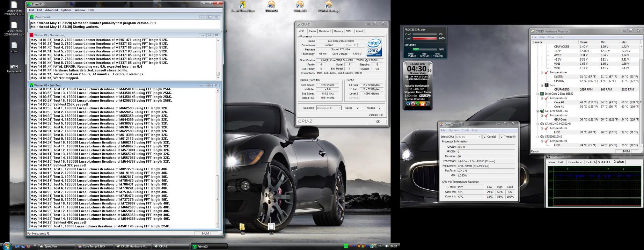
Task: Open the Unbenannt desktop icon
Action: pos(14,67)
